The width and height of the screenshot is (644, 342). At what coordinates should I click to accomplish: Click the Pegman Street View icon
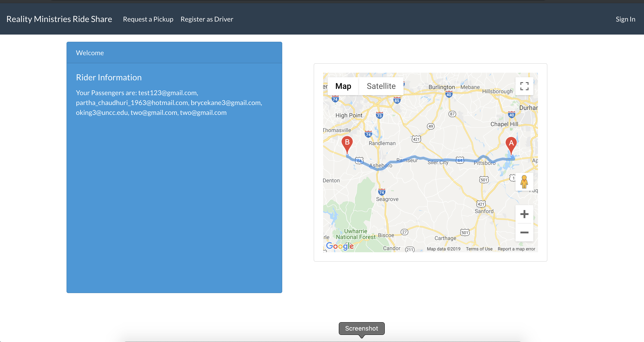click(x=524, y=182)
